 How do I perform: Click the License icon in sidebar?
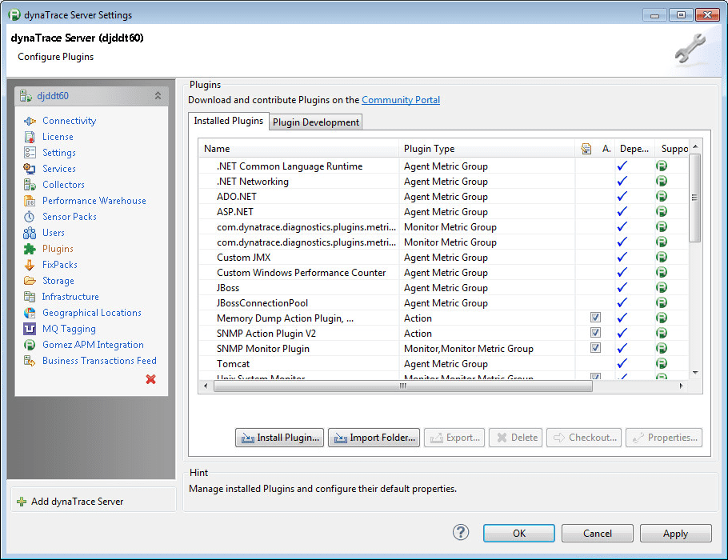pyautogui.click(x=30, y=137)
